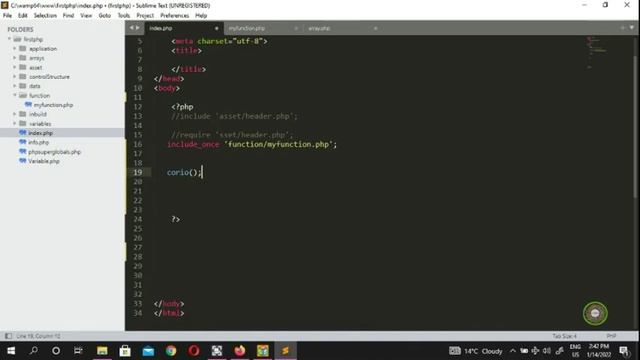This screenshot has height=360, width=640.
Task: Show hidden system tray icons
Action: click(513, 351)
